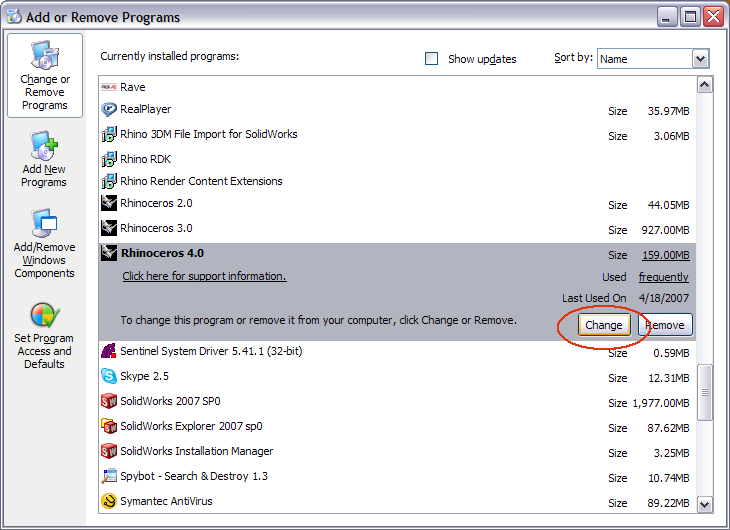
Task: Select Rhino 3DM File Import for SolidWorks
Action: pos(209,134)
